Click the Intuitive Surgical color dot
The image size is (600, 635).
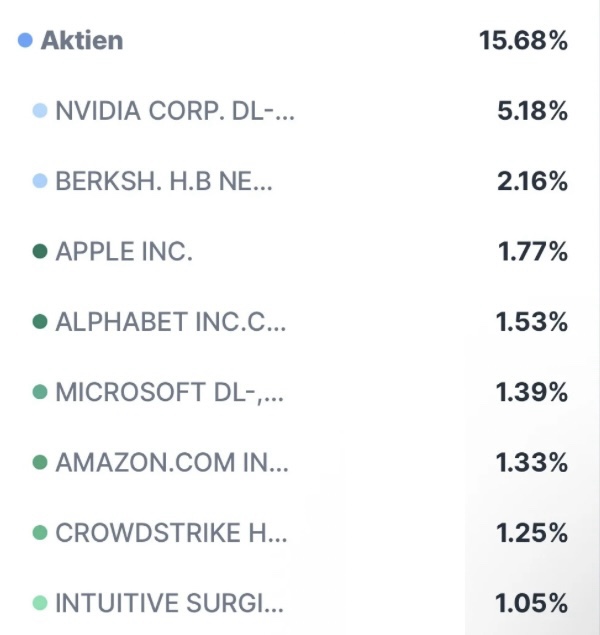click(x=40, y=603)
